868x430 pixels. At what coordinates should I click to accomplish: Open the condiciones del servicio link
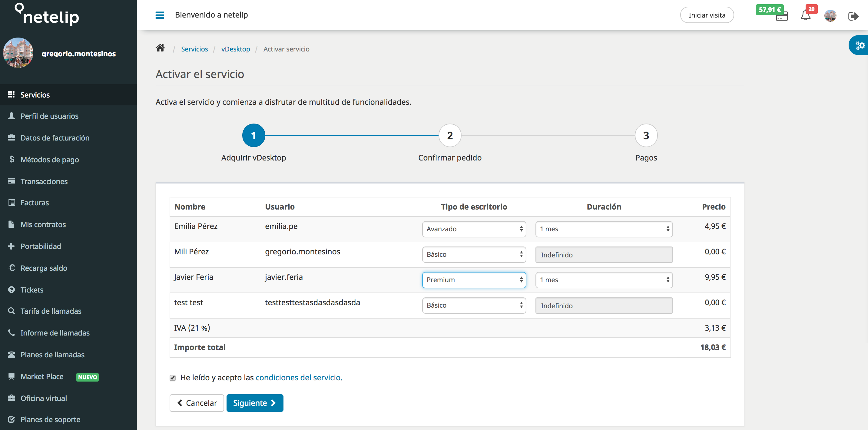[x=299, y=377]
